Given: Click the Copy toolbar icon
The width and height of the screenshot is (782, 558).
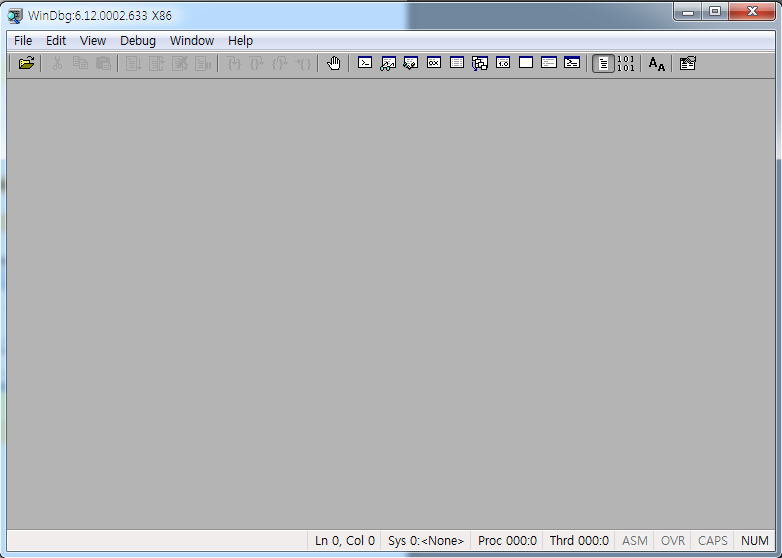Looking at the screenshot, I should [80, 63].
